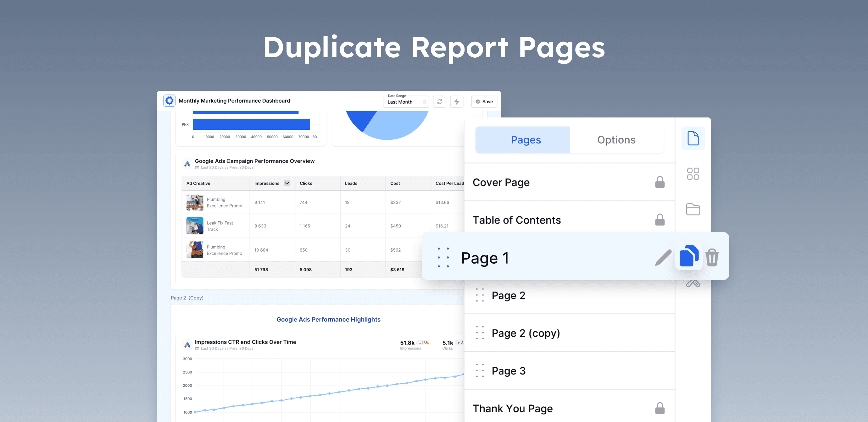Image resolution: width=868 pixels, height=422 pixels.
Task: Trigger the lightning quick-action icon
Action: click(457, 101)
